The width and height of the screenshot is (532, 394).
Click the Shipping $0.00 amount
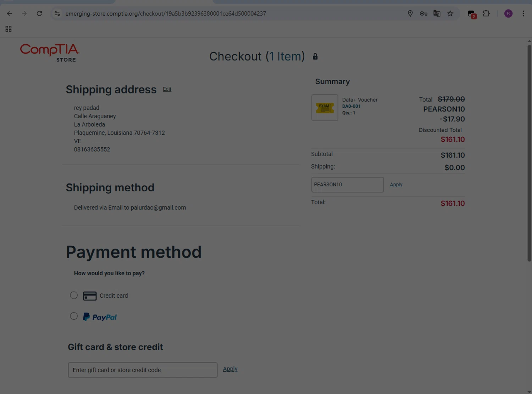coord(455,168)
